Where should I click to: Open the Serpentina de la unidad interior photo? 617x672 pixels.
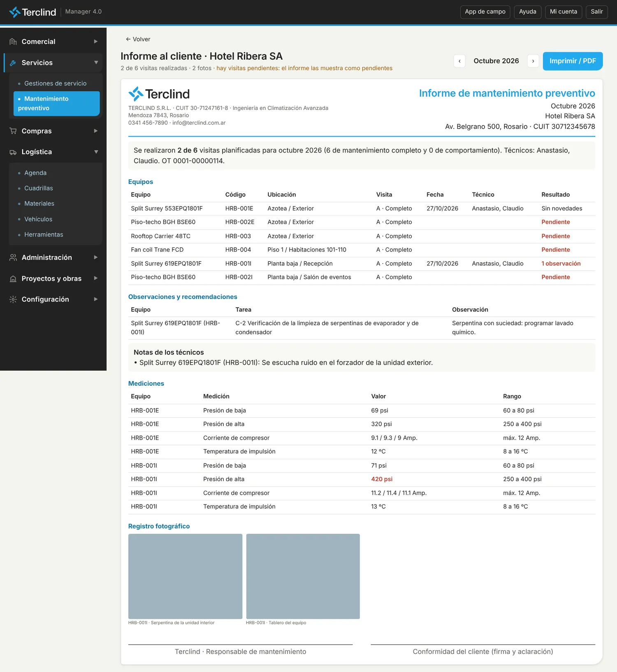pos(185,576)
